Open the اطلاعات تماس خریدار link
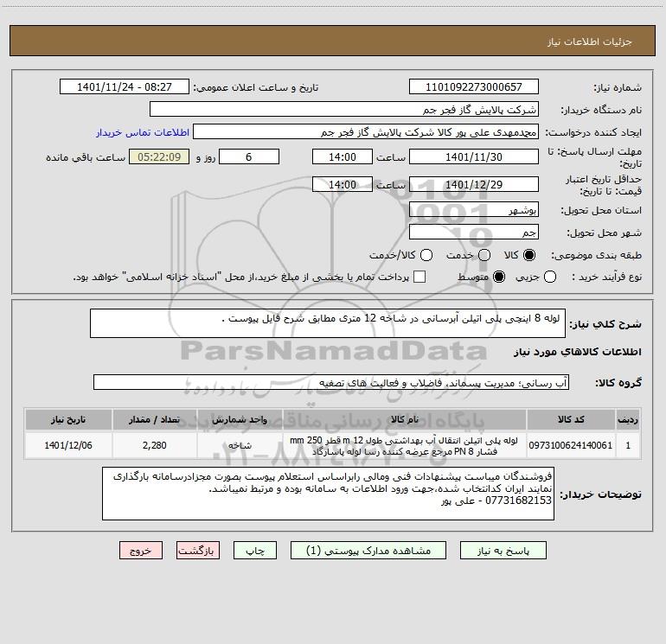Screen dimensions: 666x644 pyautogui.click(x=143, y=132)
